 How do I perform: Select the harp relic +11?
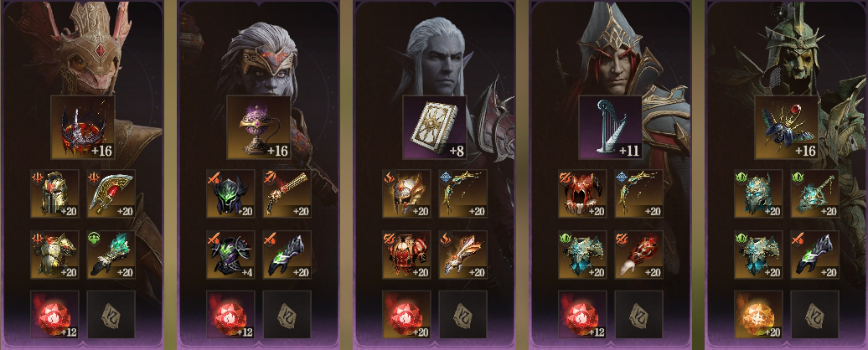(x=611, y=127)
